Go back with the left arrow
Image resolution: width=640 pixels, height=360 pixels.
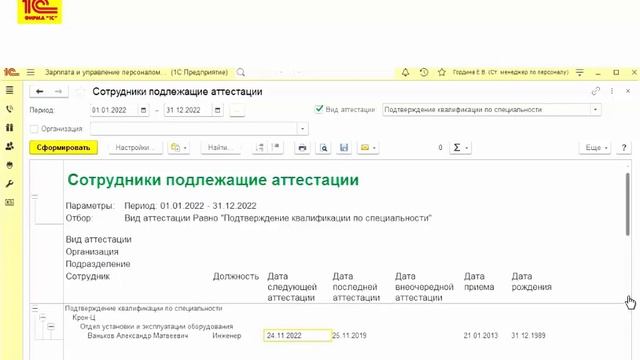click(40, 91)
